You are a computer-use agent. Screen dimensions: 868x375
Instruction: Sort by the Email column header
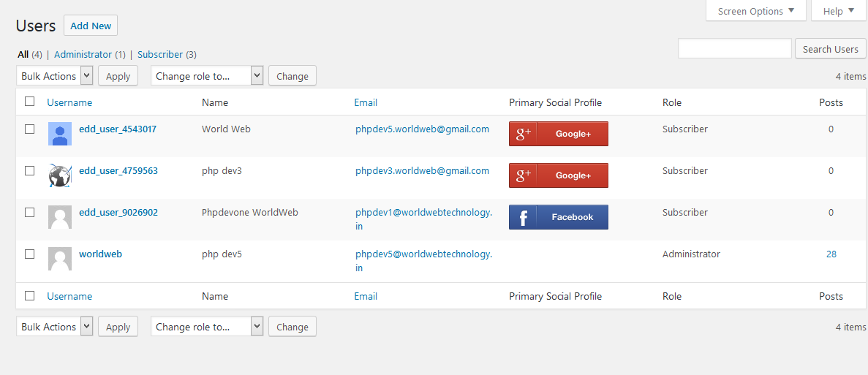(366, 102)
